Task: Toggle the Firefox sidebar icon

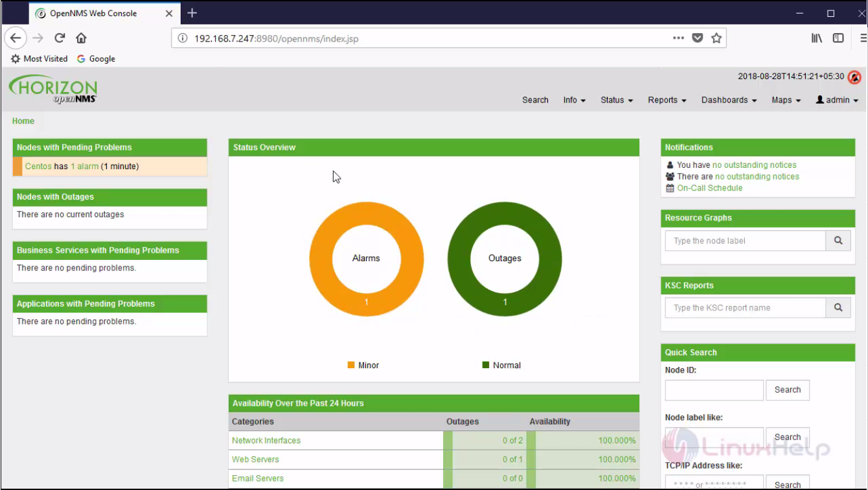Action: (838, 38)
